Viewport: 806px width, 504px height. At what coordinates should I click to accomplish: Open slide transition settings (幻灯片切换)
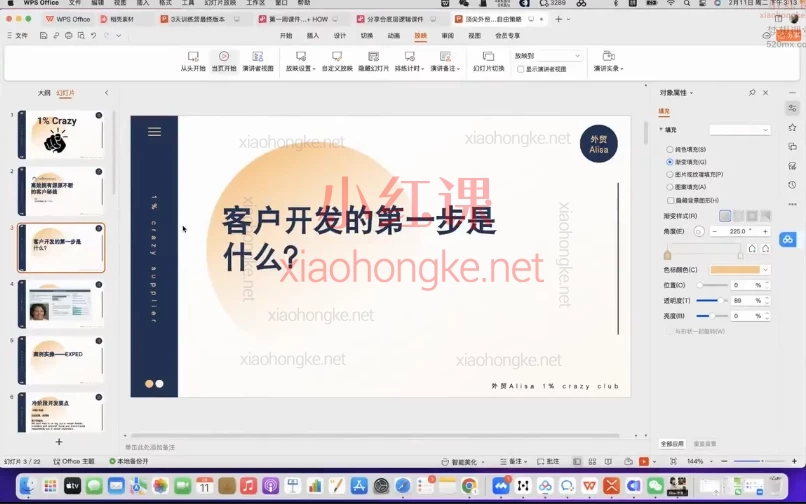[488, 61]
